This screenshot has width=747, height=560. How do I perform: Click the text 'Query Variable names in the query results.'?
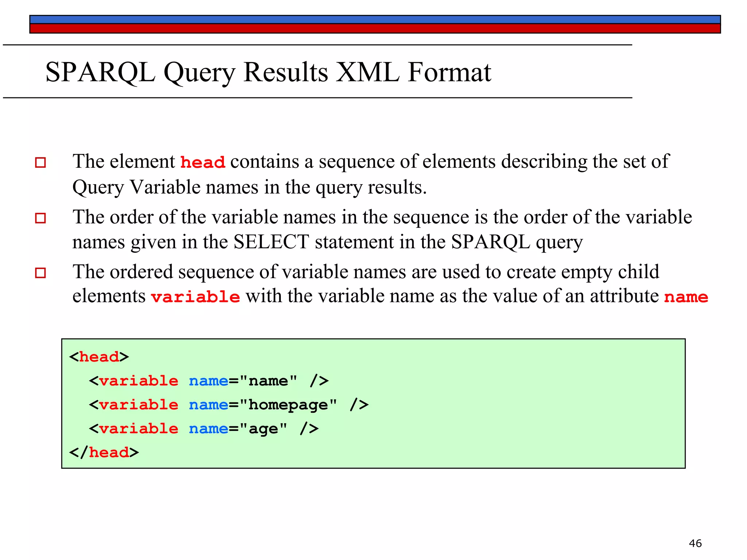249,188
